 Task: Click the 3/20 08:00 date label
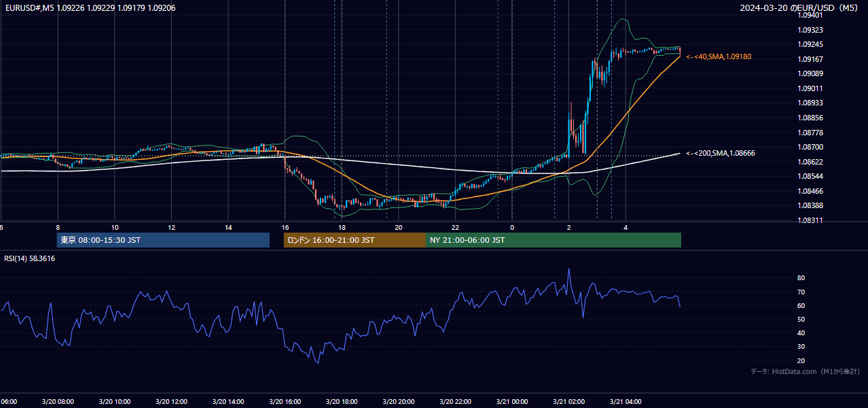tap(58, 401)
